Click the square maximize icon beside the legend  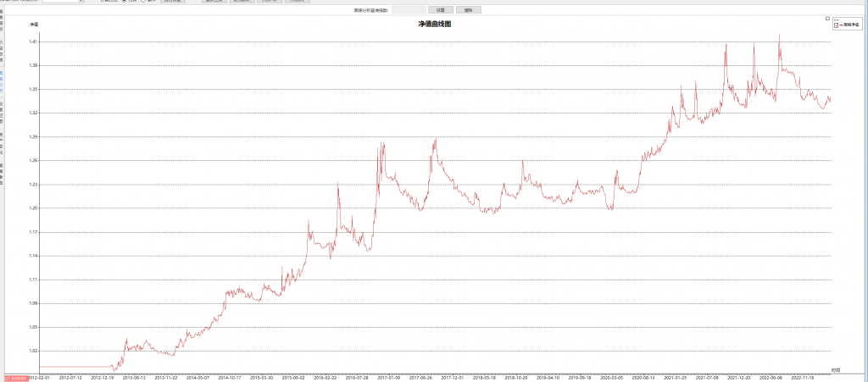[827, 19]
